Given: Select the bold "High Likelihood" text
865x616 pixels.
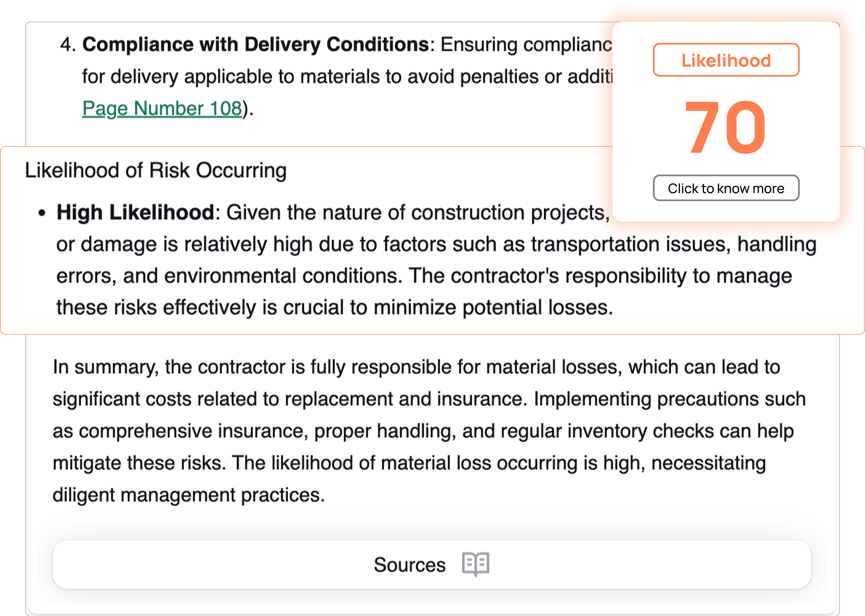Looking at the screenshot, I should tap(135, 212).
